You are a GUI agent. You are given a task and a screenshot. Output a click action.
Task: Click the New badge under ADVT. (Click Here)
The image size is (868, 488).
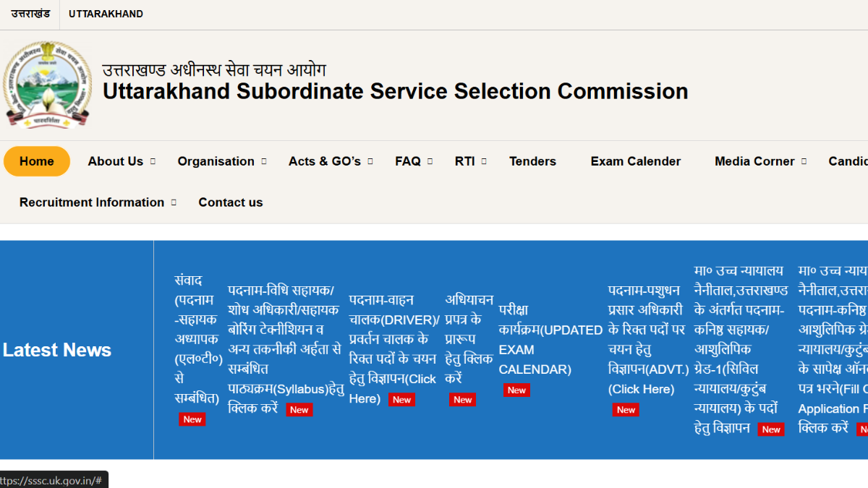[x=626, y=409]
